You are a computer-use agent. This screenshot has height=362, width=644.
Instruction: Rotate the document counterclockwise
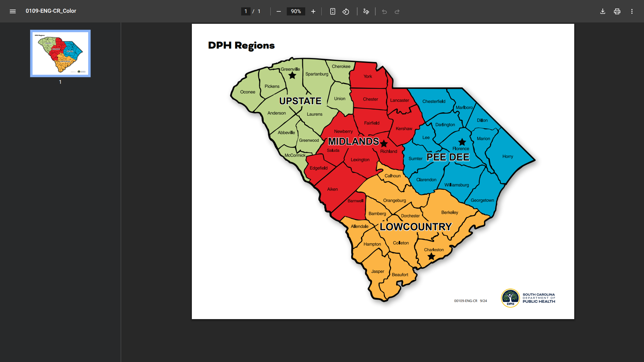346,11
